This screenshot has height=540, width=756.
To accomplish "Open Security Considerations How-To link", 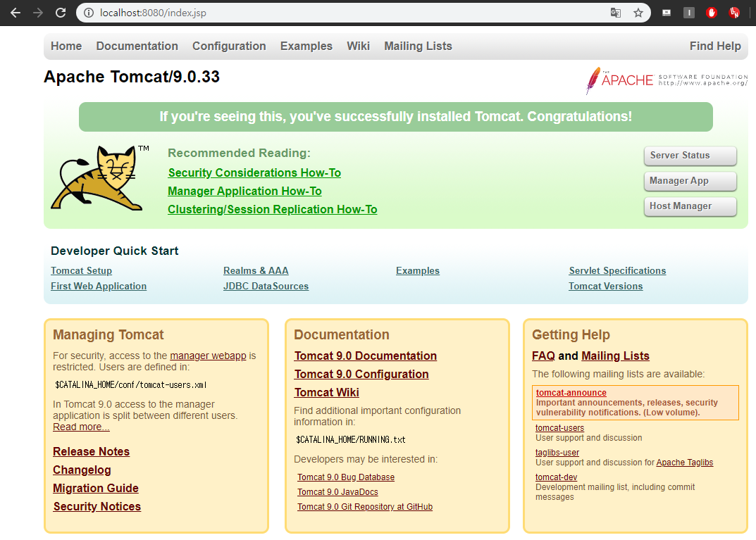I will click(x=254, y=173).
